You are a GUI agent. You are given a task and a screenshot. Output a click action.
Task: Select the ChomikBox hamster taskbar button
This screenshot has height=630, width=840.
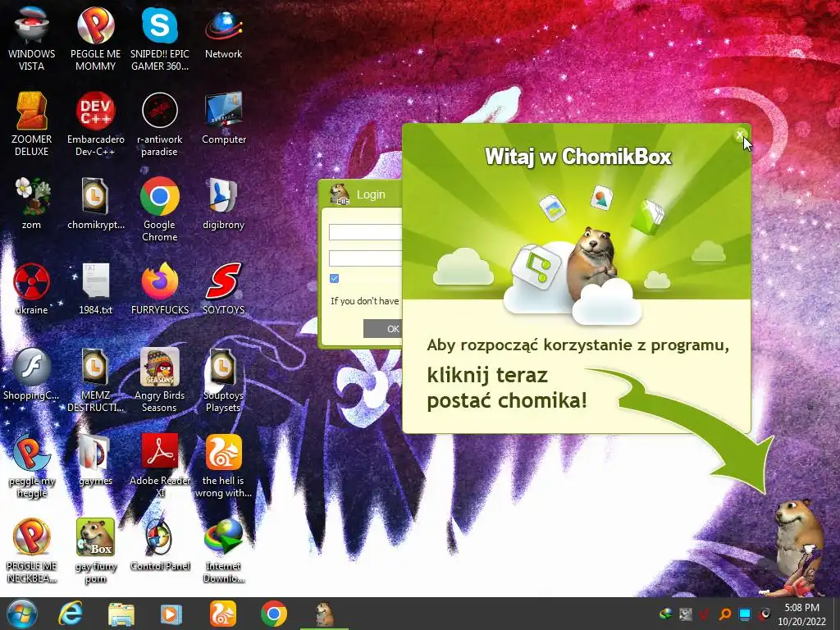324,614
